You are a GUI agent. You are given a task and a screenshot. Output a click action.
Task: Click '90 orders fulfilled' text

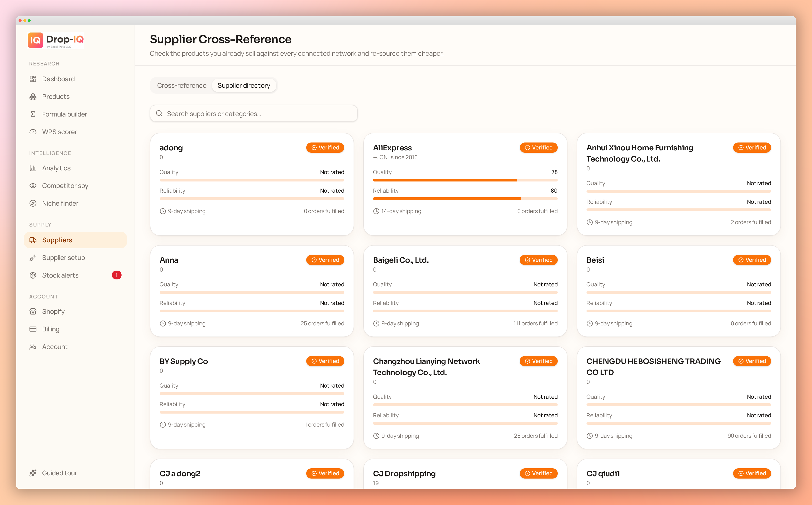(749, 436)
